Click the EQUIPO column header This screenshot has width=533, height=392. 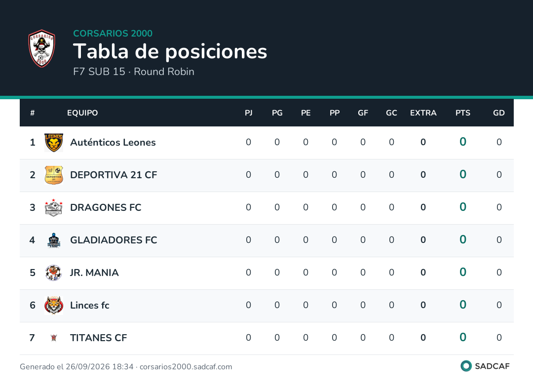[82, 113]
